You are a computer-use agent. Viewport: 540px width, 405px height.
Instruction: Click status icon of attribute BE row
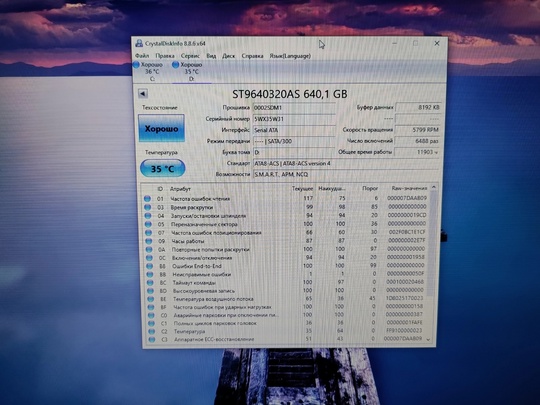coord(151,299)
